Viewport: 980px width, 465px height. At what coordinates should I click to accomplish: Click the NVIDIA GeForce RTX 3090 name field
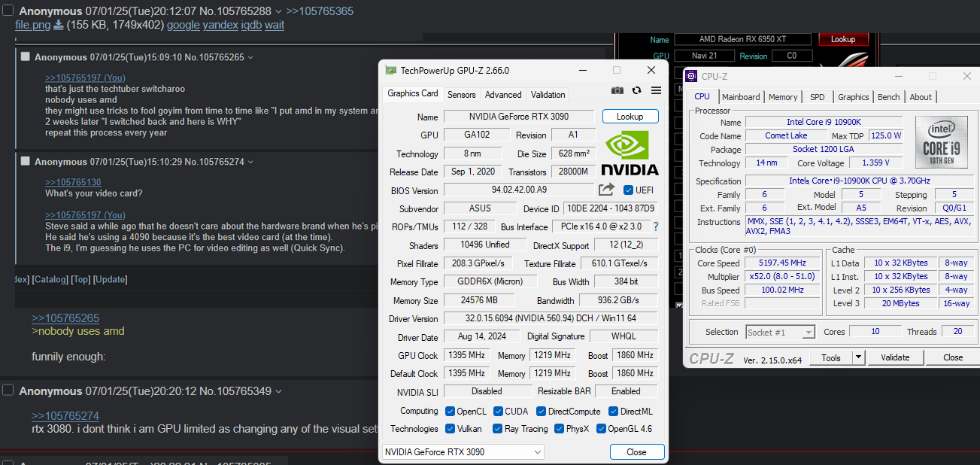coord(519,117)
